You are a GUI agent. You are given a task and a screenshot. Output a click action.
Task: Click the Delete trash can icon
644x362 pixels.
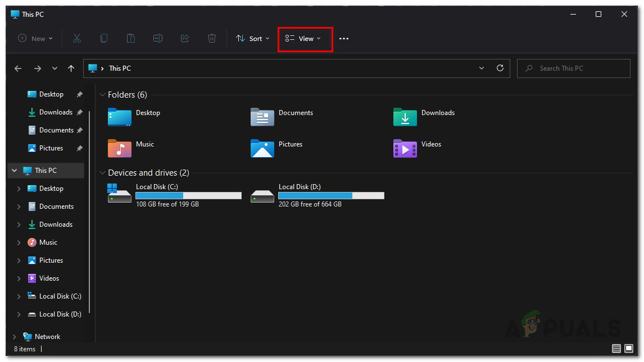point(212,38)
